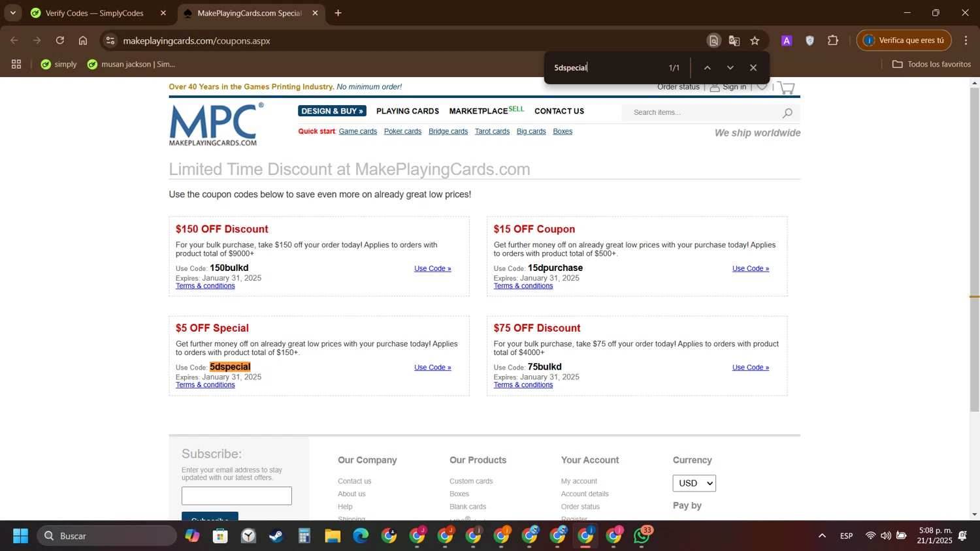Image resolution: width=980 pixels, height=551 pixels.
Task: Open the PLAYING CARDS menu
Action: click(408, 111)
